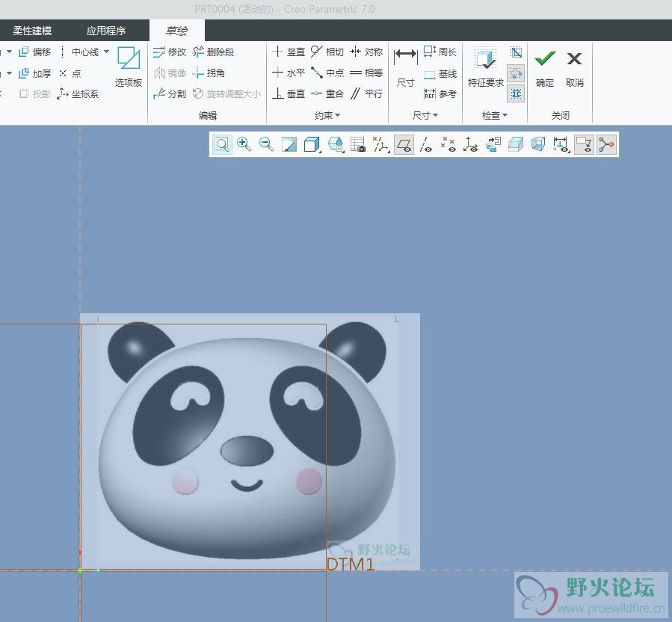672x622 pixels.
Task: Expand the 检查 group dropdown
Action: [495, 115]
